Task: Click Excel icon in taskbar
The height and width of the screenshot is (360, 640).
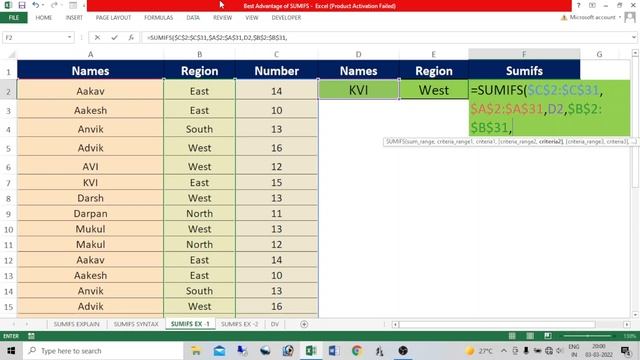Action: coord(311,351)
